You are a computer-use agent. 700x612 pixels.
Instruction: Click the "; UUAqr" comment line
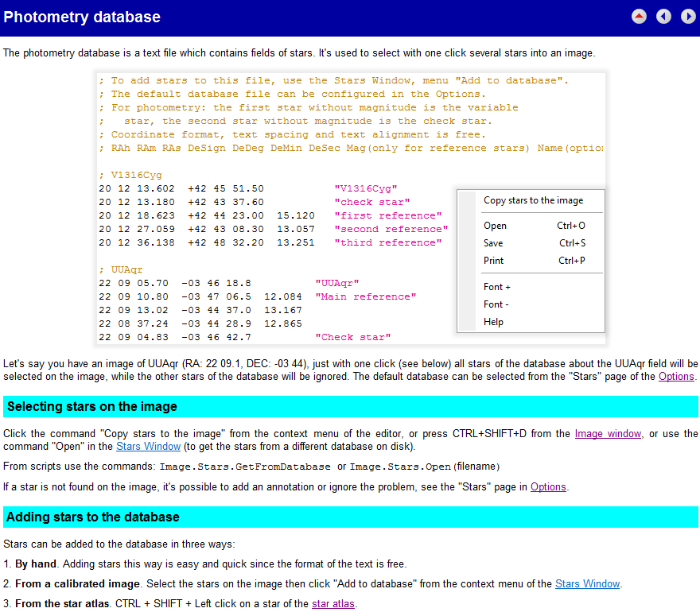[x=121, y=269]
